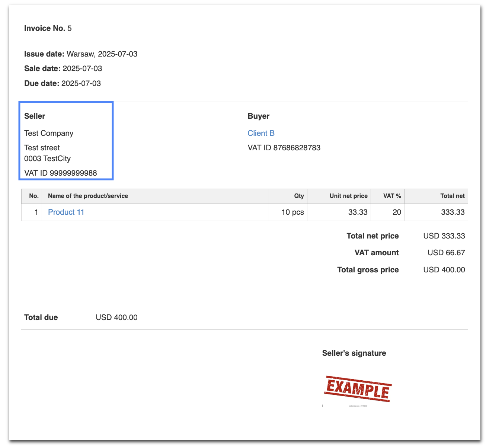Click the Buyer heading
Screen dimensions: 486x448
pos(259,116)
